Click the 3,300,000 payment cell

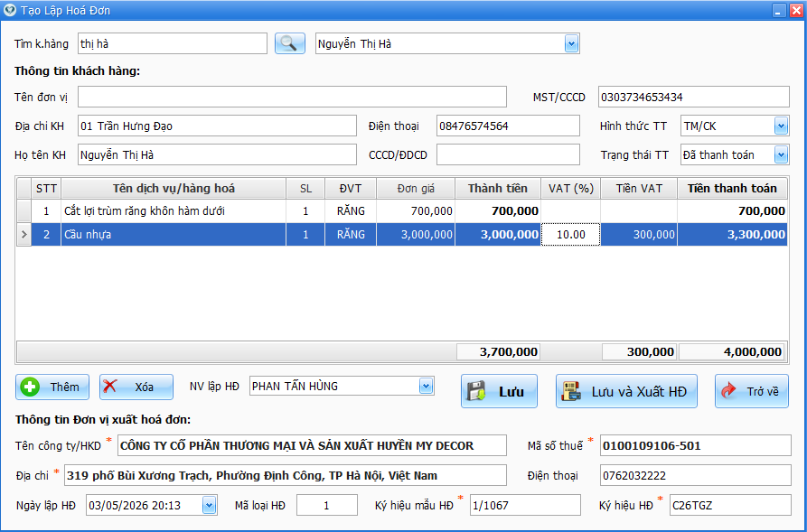pos(732,235)
